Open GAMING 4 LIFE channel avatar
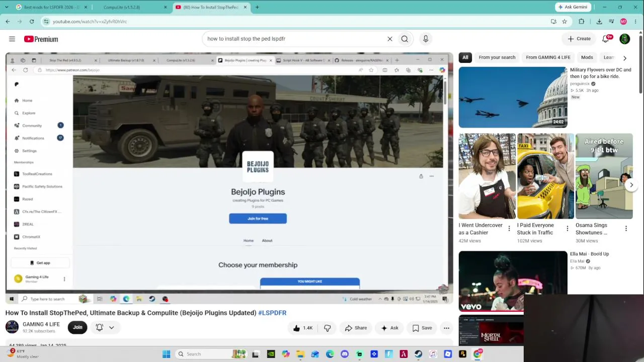The height and width of the screenshot is (362, 644). (12, 327)
